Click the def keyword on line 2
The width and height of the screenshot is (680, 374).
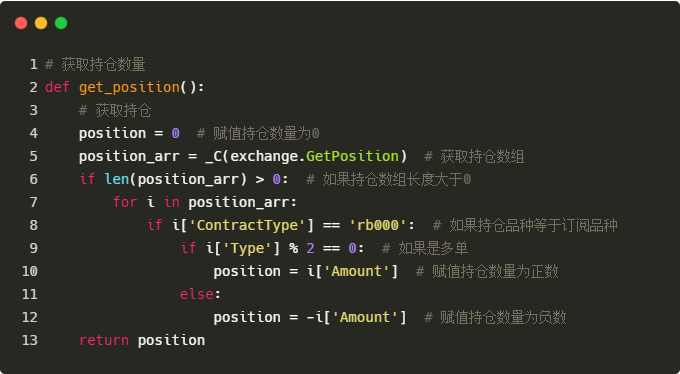[57, 87]
